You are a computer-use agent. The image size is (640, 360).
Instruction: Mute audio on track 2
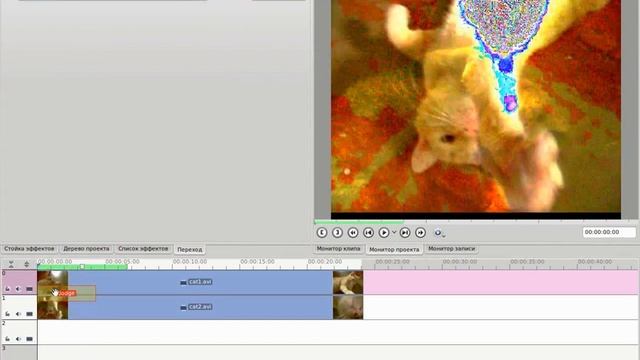point(18,339)
